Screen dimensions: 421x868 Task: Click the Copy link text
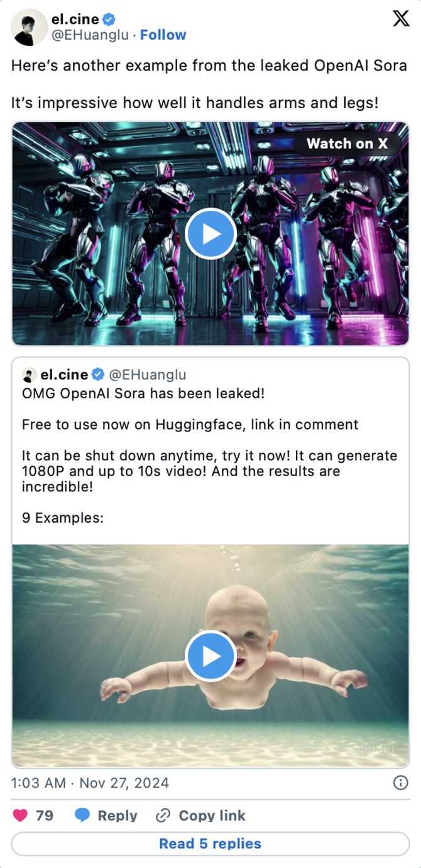click(212, 816)
